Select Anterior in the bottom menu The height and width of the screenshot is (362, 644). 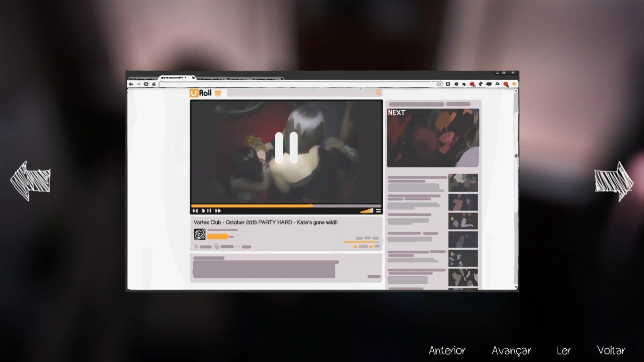coord(447,350)
